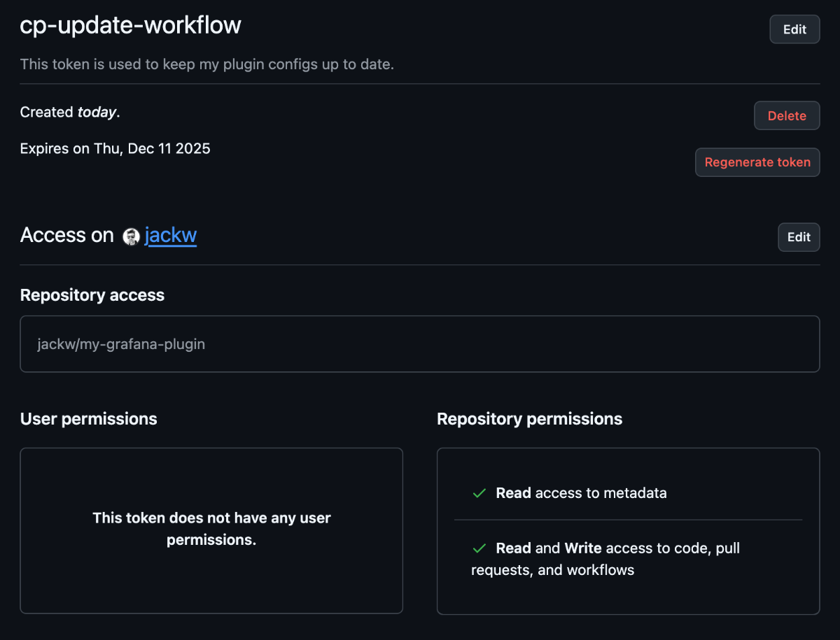Click the 'does not have any user permissions' message
840x640 pixels.
click(x=211, y=529)
